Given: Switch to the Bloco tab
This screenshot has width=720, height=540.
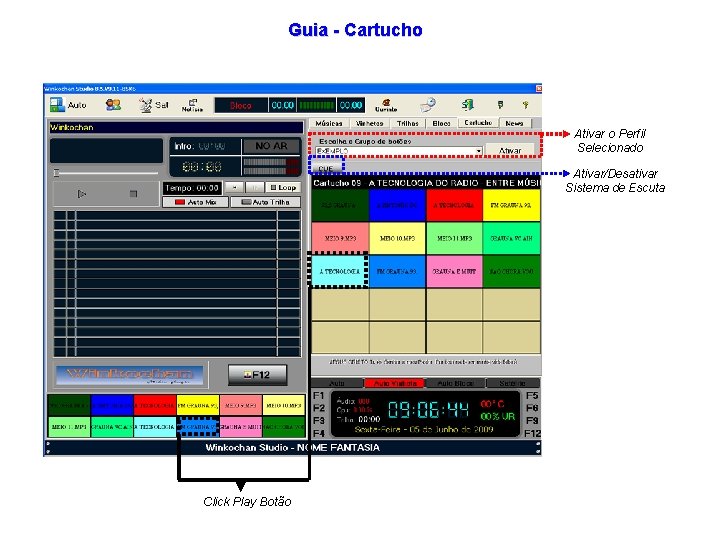Looking at the screenshot, I should pos(441,123).
